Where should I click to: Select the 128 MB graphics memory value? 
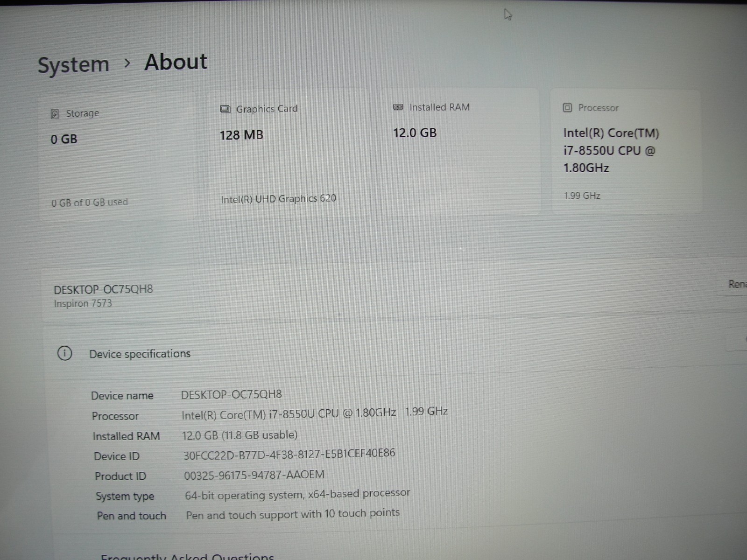click(241, 135)
